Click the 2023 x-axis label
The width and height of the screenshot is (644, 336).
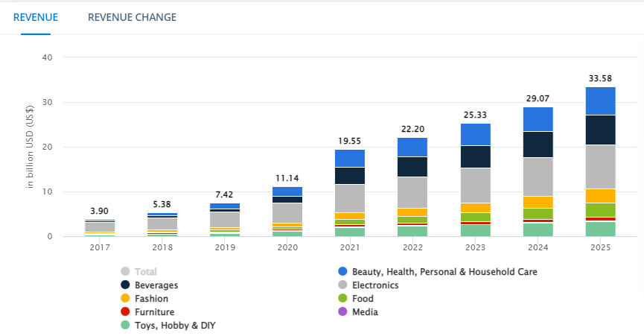click(x=475, y=247)
